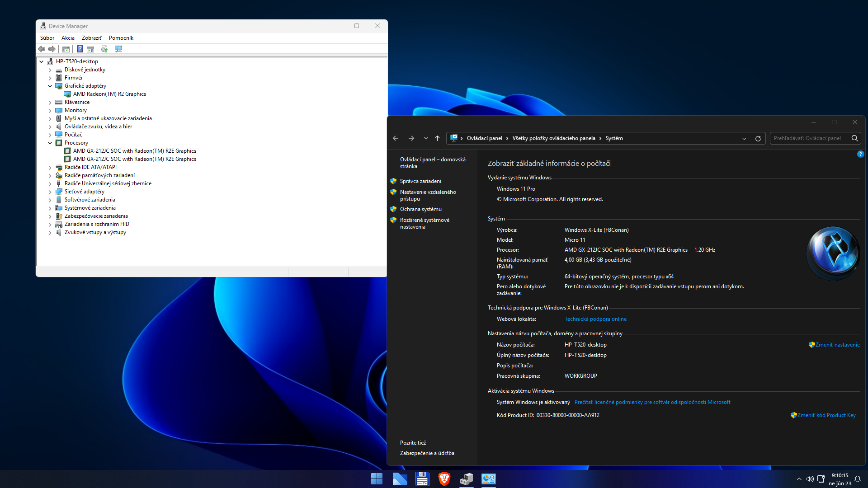Screen dimensions: 868x488
Task: Click the network icon in system tray
Action: pyautogui.click(x=821, y=479)
